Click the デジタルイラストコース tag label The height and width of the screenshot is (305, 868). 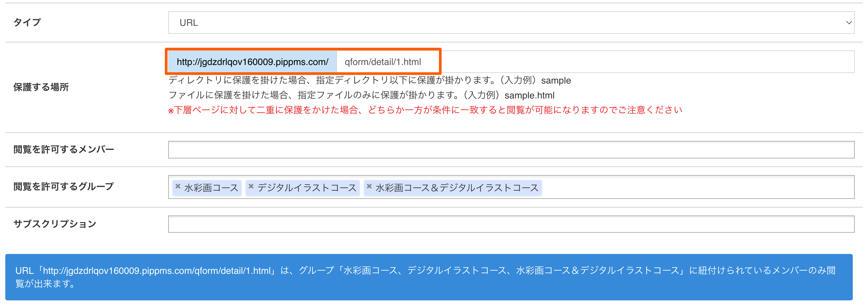[x=307, y=188]
